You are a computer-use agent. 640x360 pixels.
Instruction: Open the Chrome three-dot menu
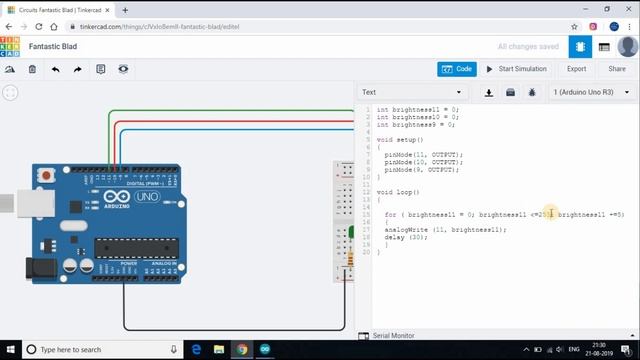pyautogui.click(x=629, y=27)
